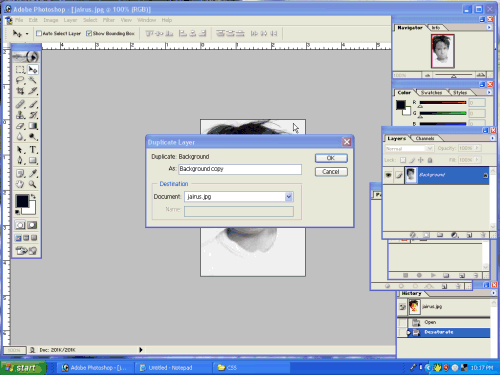Select the Path Selection tool

click(x=20, y=150)
